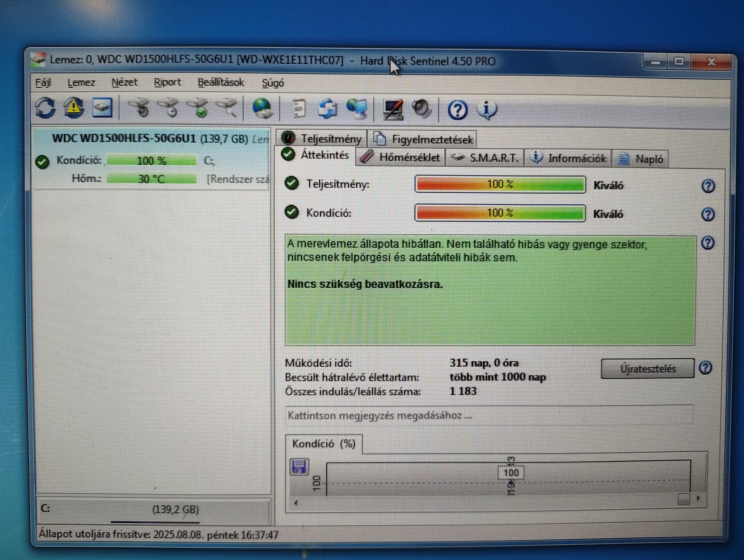Select the Áttekintés tab
The width and height of the screenshot is (744, 560).
316,155
